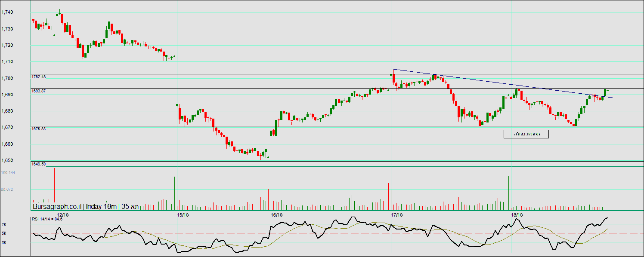
Task: Click the 12/10 date label
Action: pos(63,214)
